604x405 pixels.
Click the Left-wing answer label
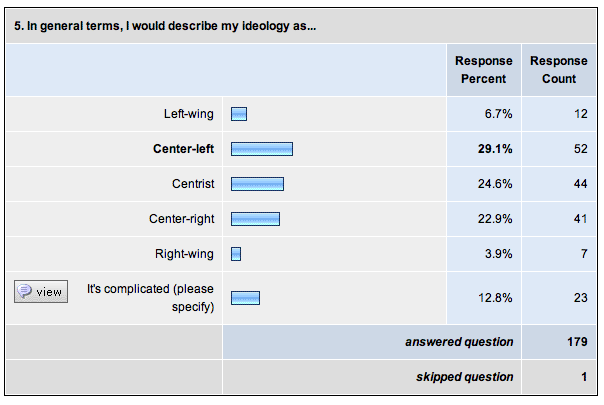tap(190, 114)
